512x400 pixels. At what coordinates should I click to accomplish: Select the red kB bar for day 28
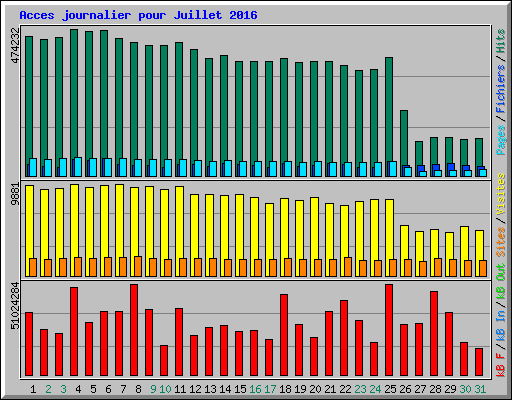click(434, 334)
